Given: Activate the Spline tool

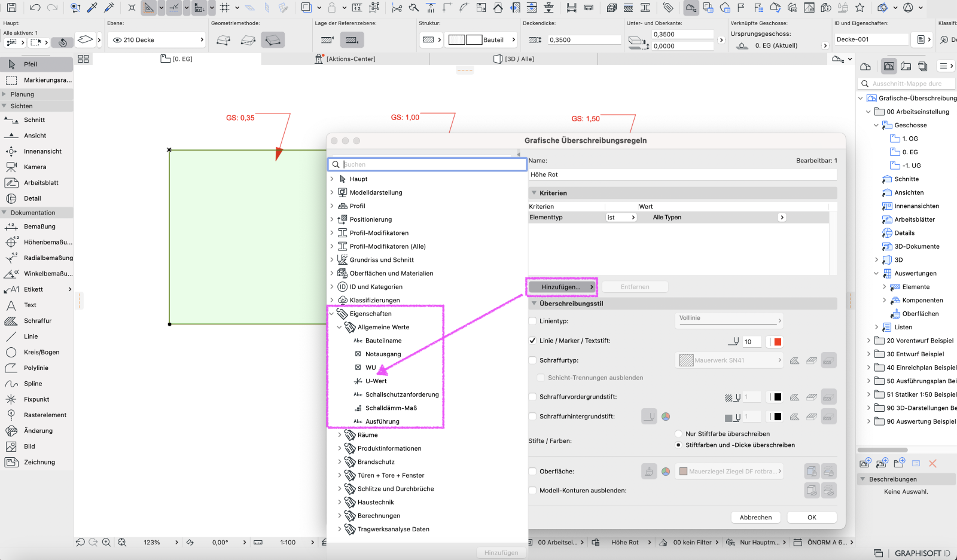Looking at the screenshot, I should 36,384.
